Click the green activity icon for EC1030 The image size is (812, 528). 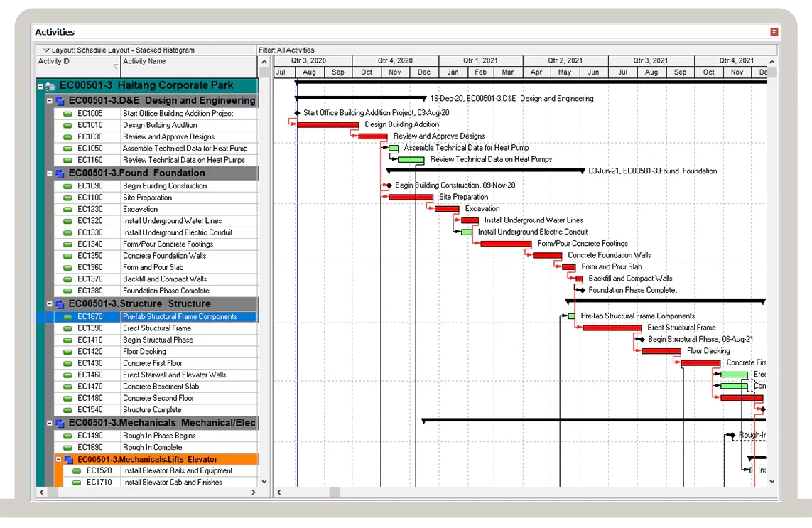pyautogui.click(x=67, y=136)
